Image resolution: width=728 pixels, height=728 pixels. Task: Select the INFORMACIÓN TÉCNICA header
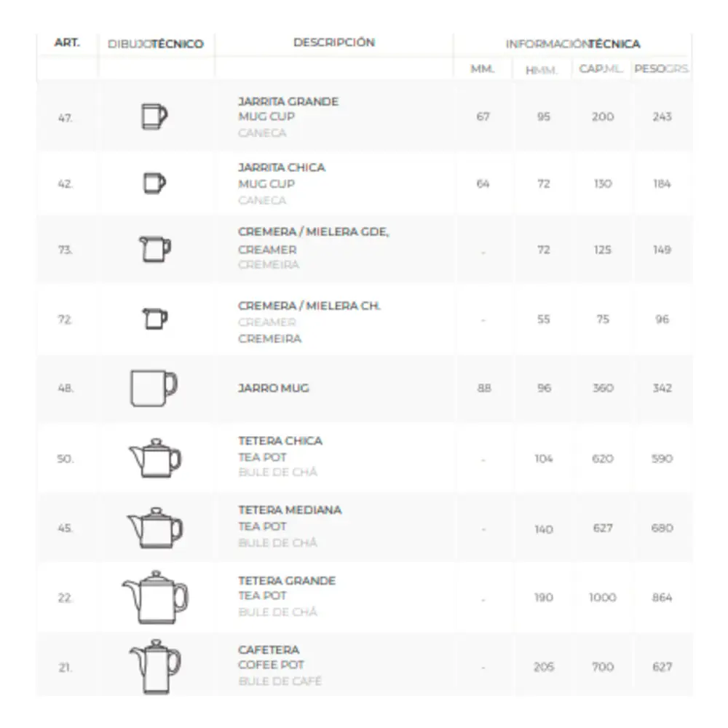tap(573, 44)
